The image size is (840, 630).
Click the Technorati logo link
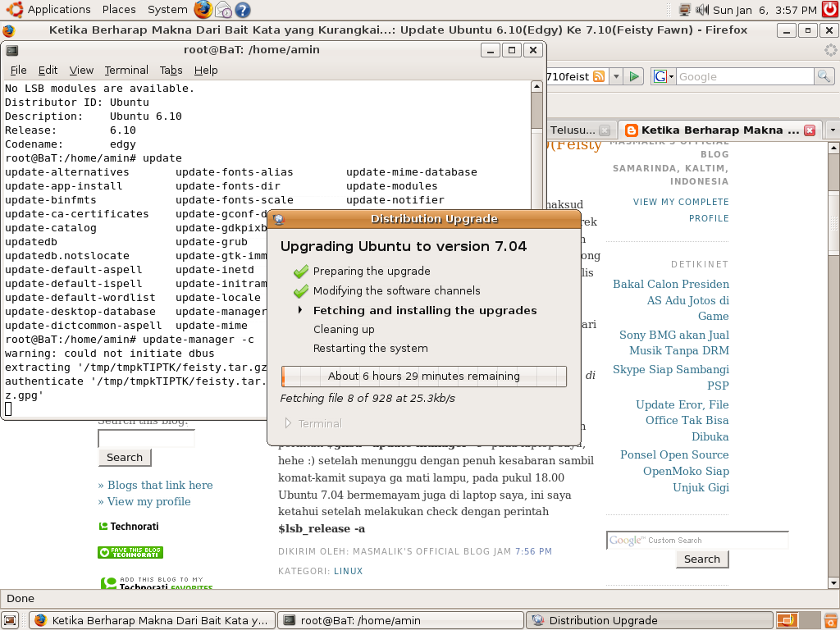tap(129, 527)
